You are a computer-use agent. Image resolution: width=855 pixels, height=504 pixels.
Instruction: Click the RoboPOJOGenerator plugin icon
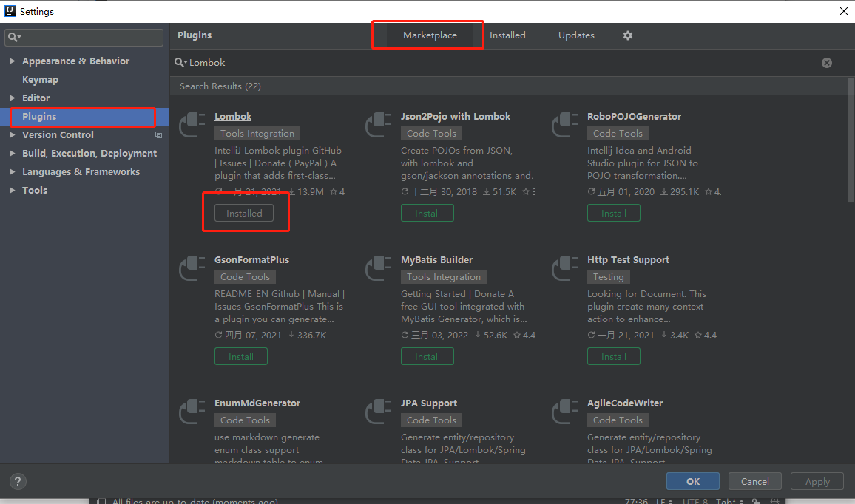coord(566,125)
